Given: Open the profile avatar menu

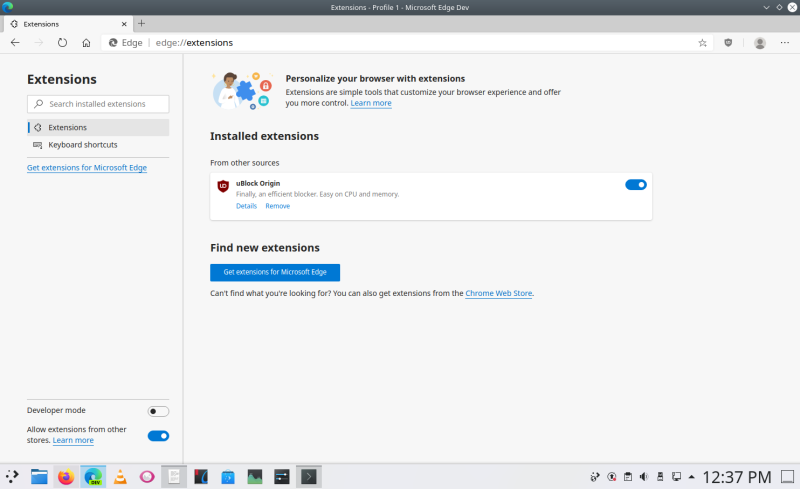Looking at the screenshot, I should click(760, 43).
